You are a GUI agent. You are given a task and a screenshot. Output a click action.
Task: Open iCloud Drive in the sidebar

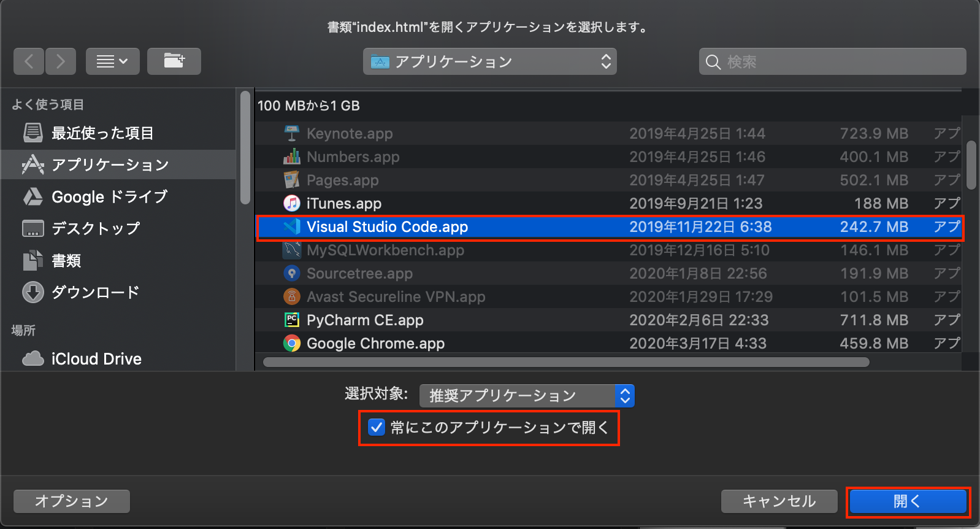tap(118, 358)
